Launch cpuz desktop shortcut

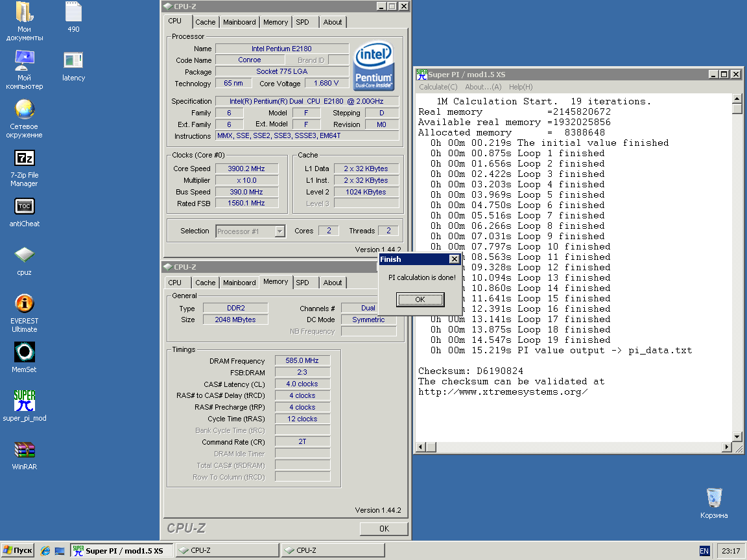coord(24,261)
